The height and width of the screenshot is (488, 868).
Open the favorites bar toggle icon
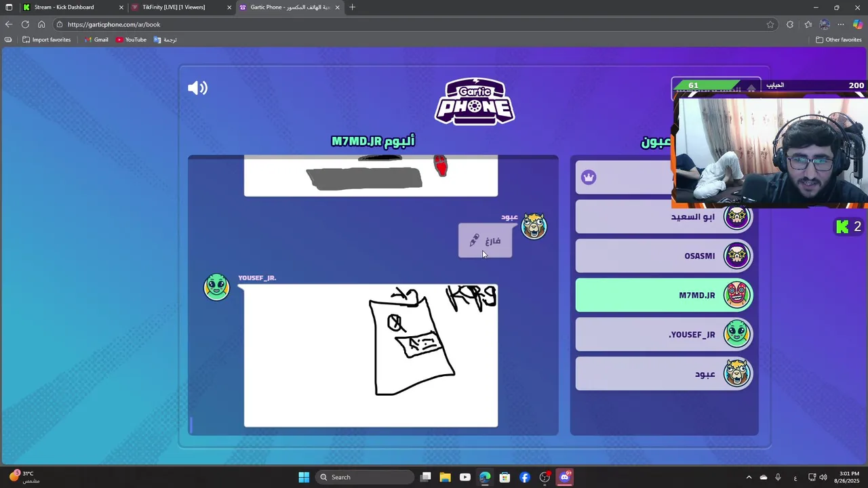pyautogui.click(x=8, y=40)
